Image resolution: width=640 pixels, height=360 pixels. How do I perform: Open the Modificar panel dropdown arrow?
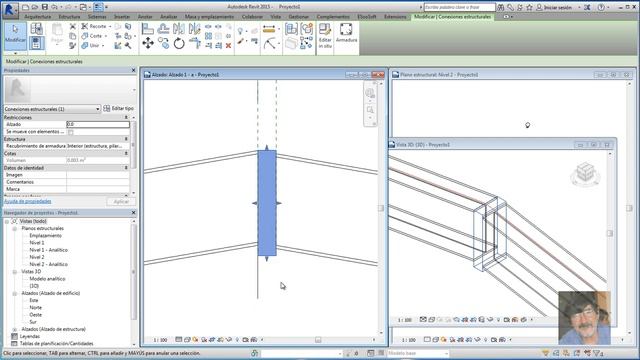pos(16,53)
